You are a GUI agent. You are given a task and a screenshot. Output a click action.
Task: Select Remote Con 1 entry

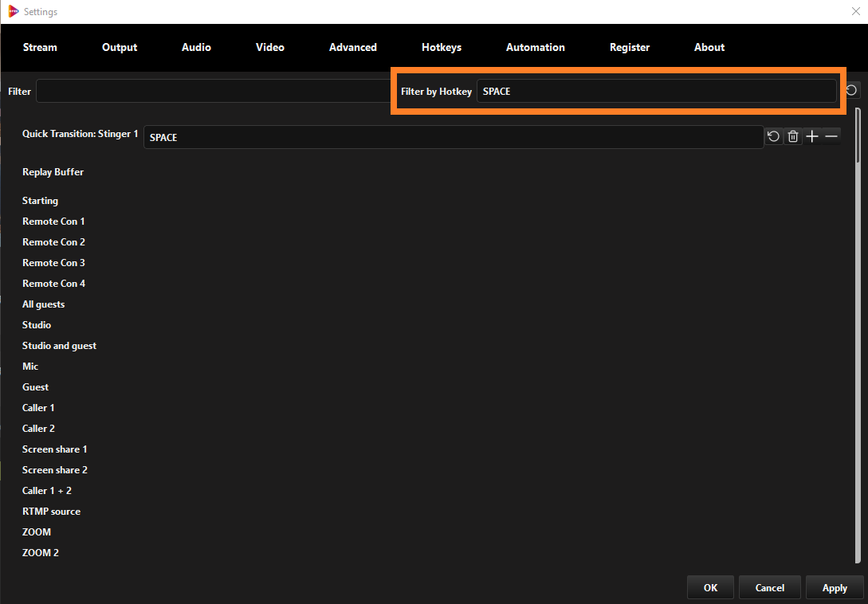53,221
